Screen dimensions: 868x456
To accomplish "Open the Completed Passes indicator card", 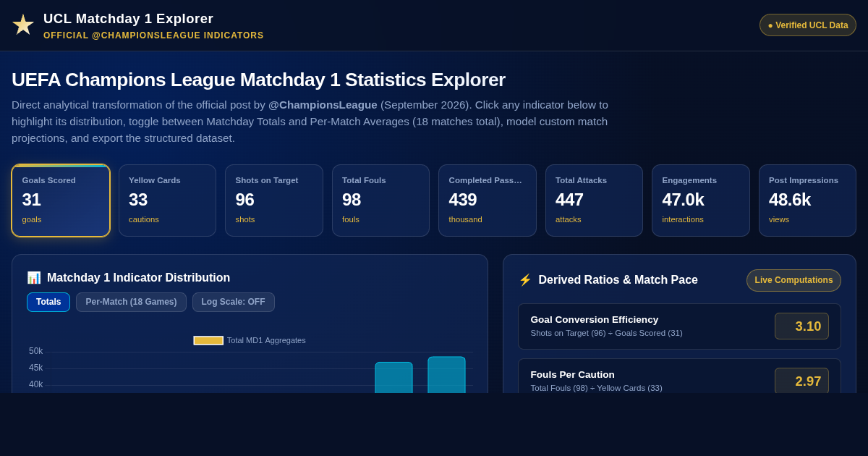I will (x=488, y=200).
